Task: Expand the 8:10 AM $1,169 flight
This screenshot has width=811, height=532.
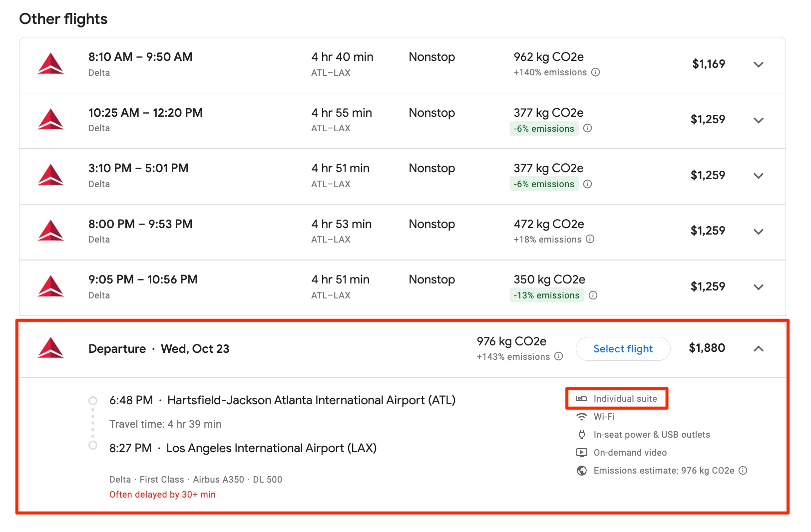Action: coord(758,64)
